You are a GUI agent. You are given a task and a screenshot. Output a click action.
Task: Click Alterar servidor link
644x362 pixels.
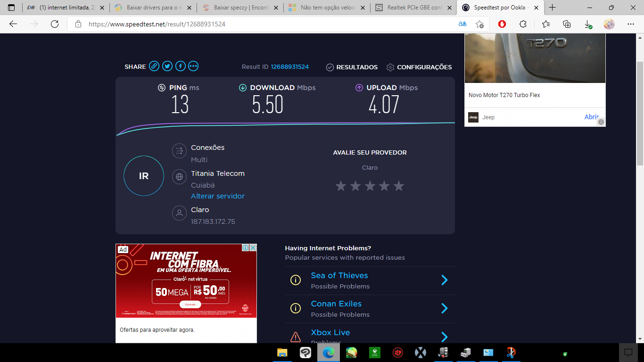(218, 196)
